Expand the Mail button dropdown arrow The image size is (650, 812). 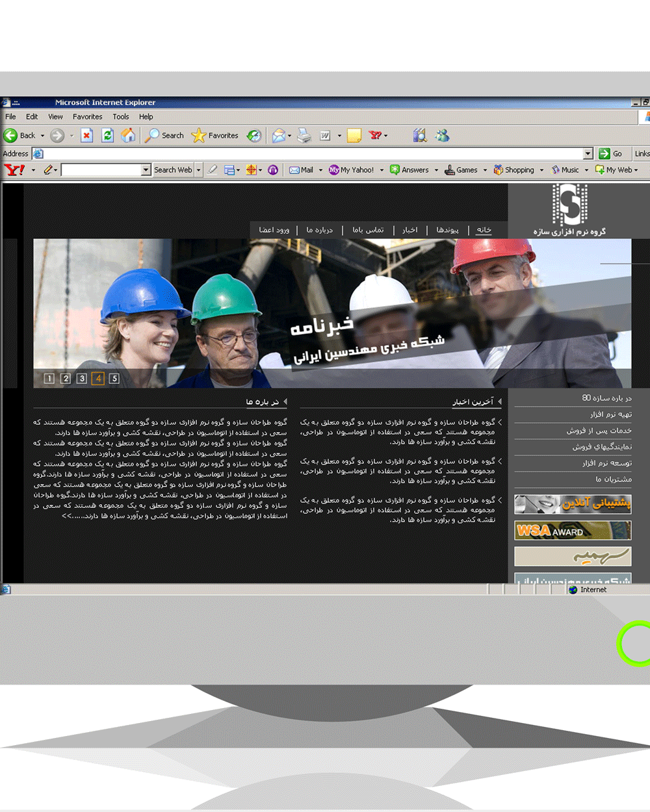click(320, 170)
